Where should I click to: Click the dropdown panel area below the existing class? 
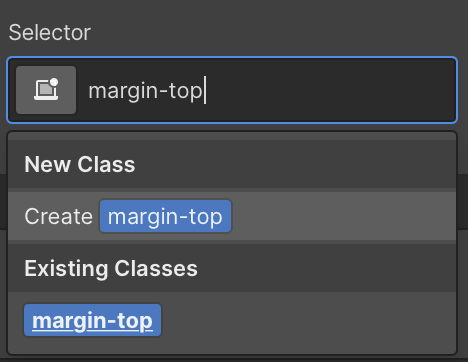232,345
